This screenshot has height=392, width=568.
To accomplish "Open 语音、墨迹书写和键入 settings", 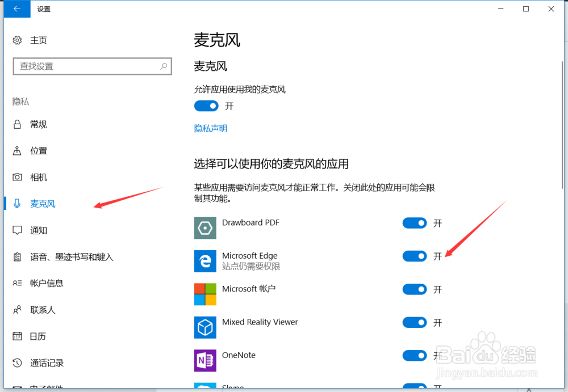I will (72, 257).
